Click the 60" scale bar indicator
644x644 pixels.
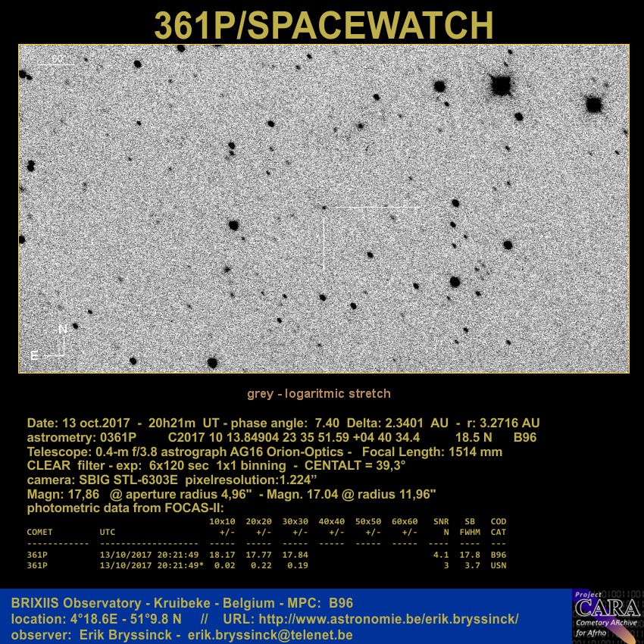tap(58, 61)
